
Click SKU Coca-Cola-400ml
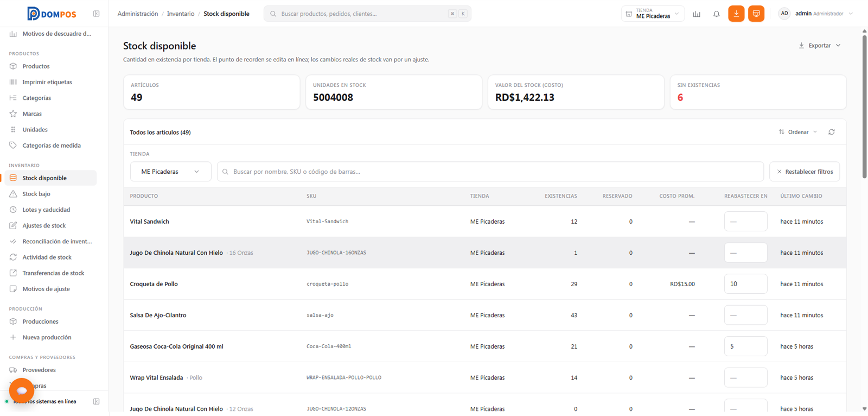point(329,346)
